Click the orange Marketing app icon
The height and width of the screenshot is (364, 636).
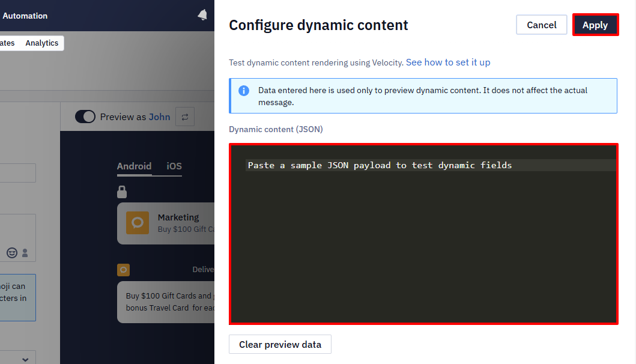(138, 223)
